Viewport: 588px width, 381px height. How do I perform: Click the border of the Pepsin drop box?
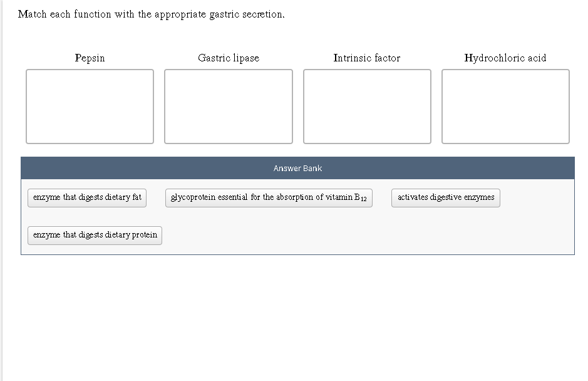point(90,70)
